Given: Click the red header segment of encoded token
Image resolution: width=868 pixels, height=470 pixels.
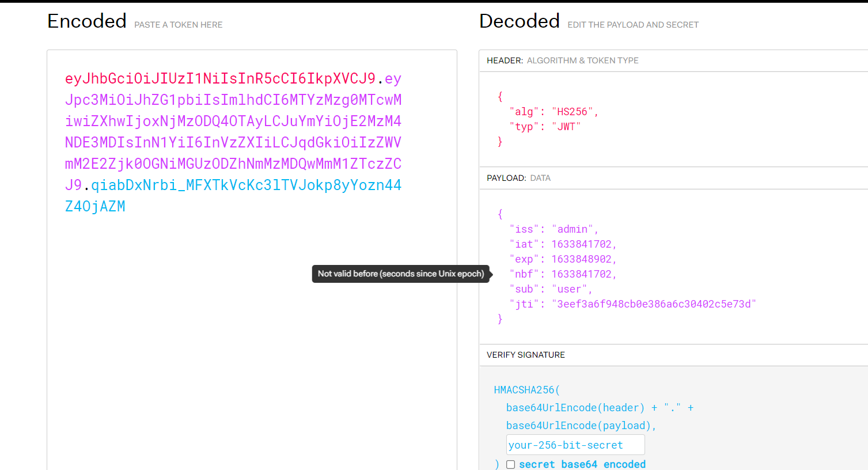Looking at the screenshot, I should pyautogui.click(x=220, y=78).
